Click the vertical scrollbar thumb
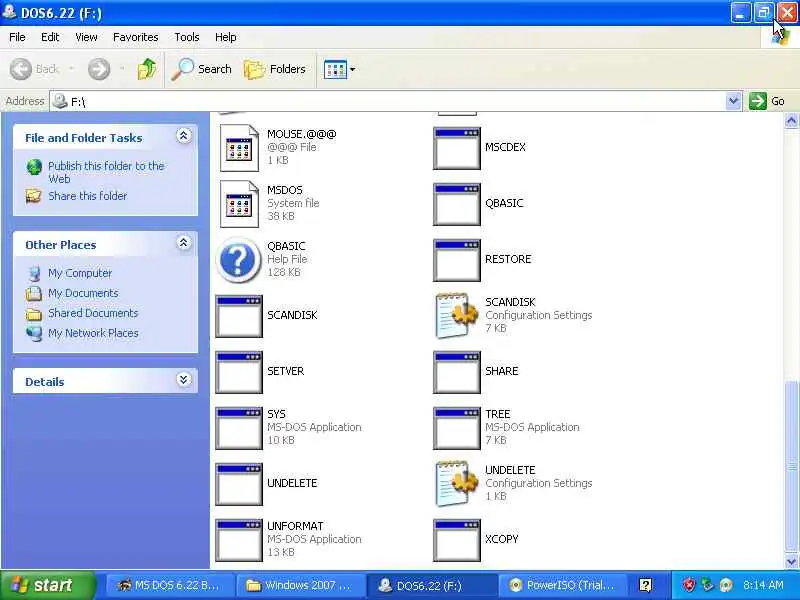Viewport: 800px width, 600px height. tap(791, 467)
